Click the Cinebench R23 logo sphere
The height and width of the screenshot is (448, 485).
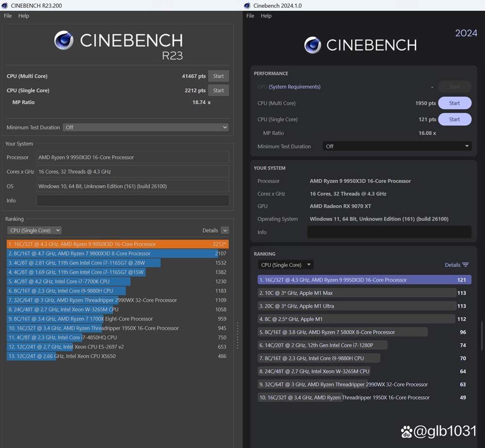64,40
